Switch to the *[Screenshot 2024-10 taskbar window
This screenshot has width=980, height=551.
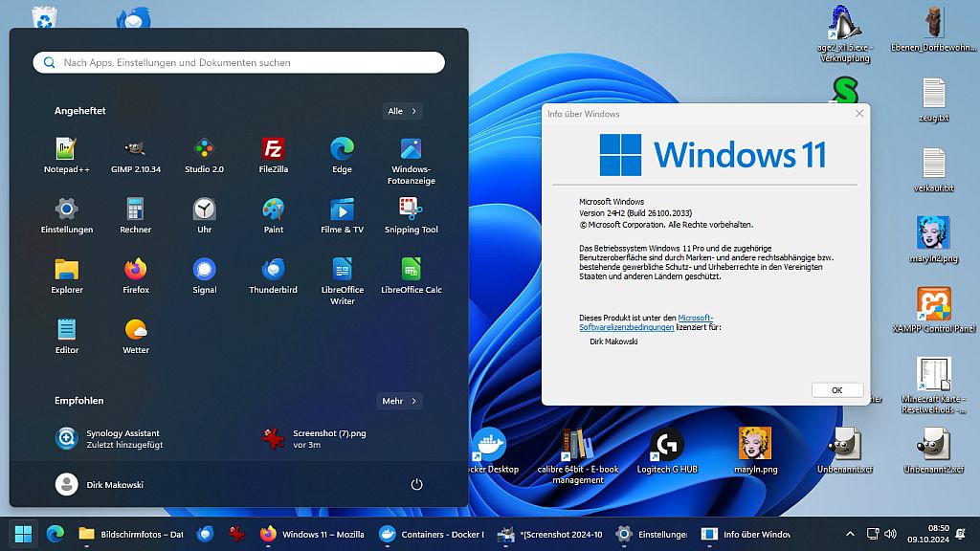pos(550,534)
